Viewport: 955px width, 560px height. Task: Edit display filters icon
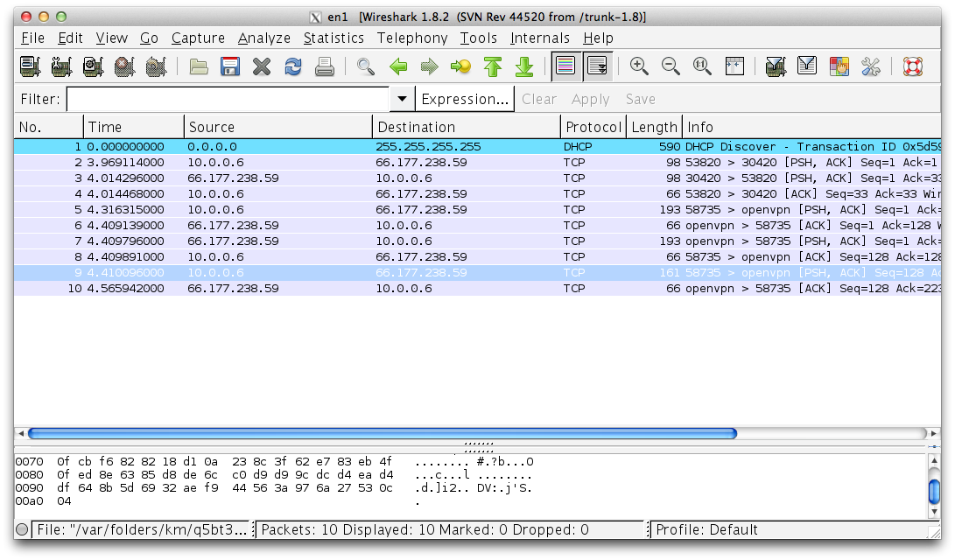click(807, 66)
